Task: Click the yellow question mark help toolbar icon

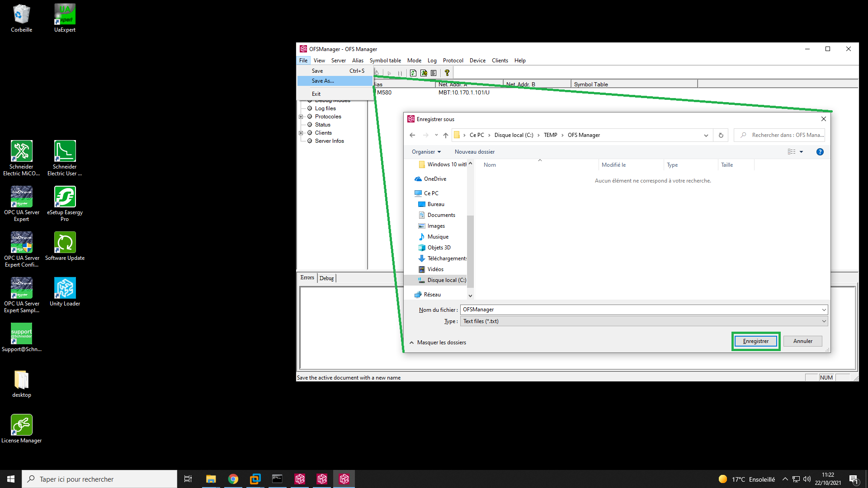Action: (447, 73)
